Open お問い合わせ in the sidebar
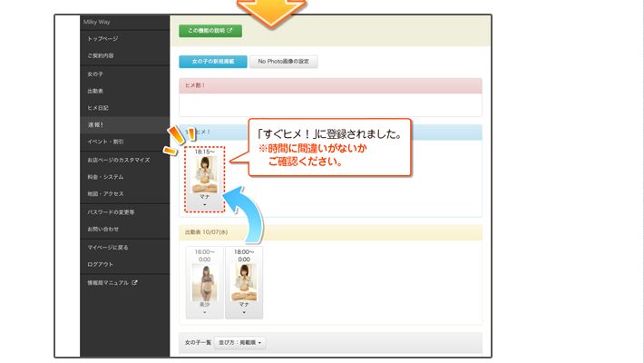This screenshot has height=363, width=644. pos(103,229)
